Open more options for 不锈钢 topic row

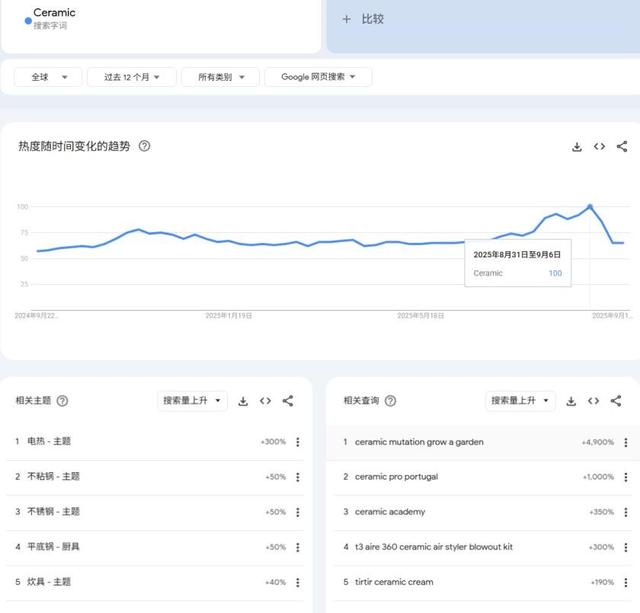point(298,512)
